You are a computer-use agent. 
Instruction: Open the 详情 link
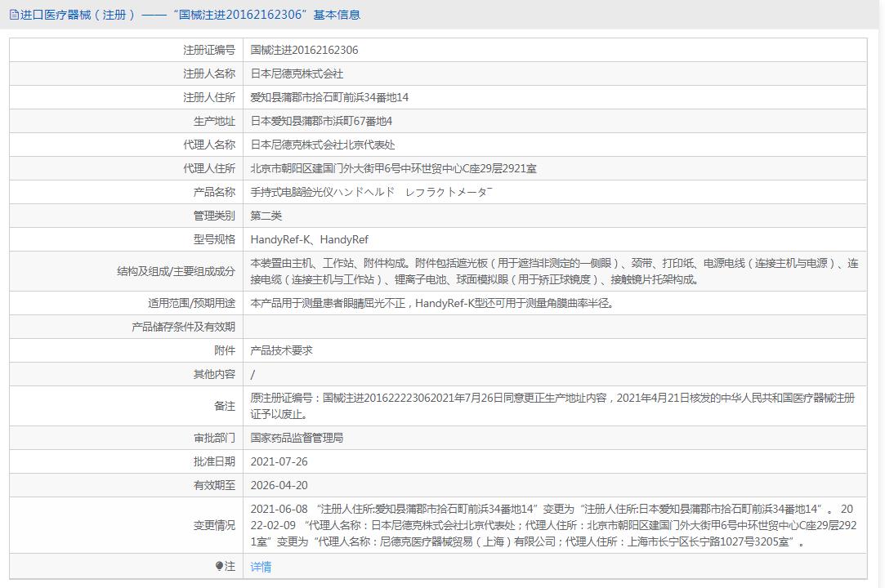(261, 567)
